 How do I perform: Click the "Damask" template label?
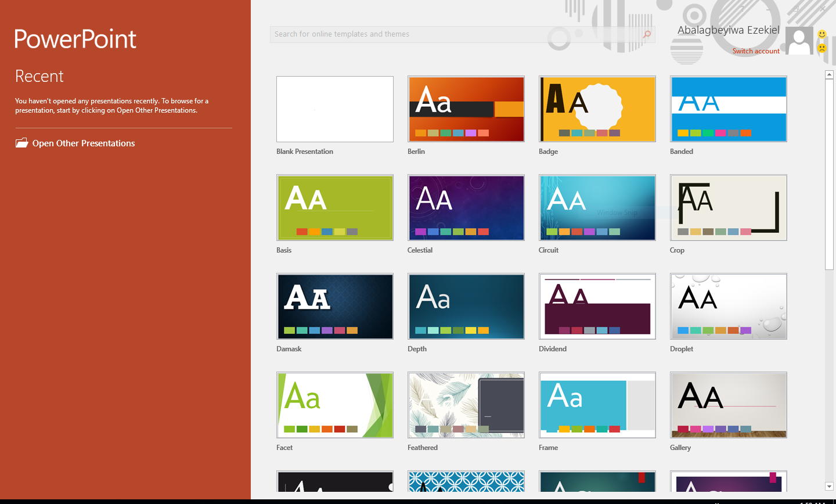289,349
